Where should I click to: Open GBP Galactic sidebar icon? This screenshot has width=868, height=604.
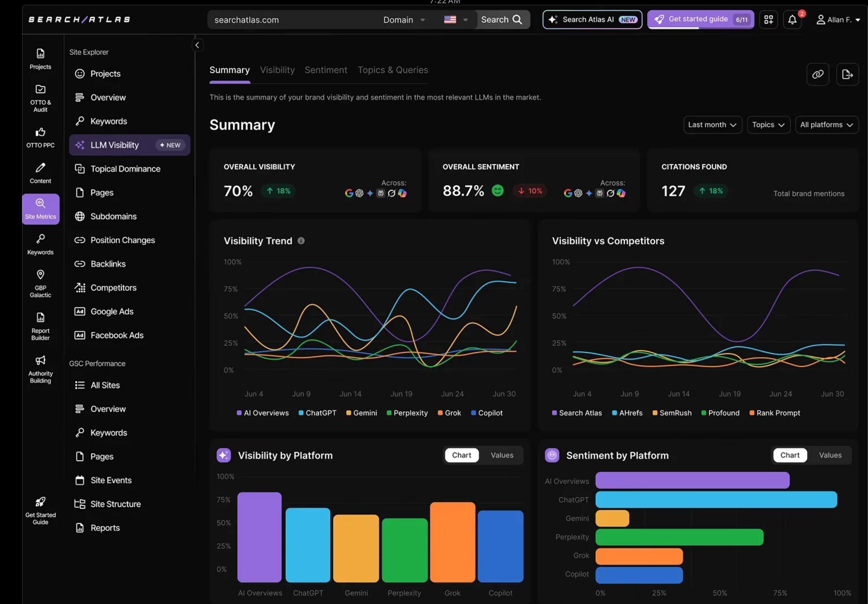pos(40,284)
